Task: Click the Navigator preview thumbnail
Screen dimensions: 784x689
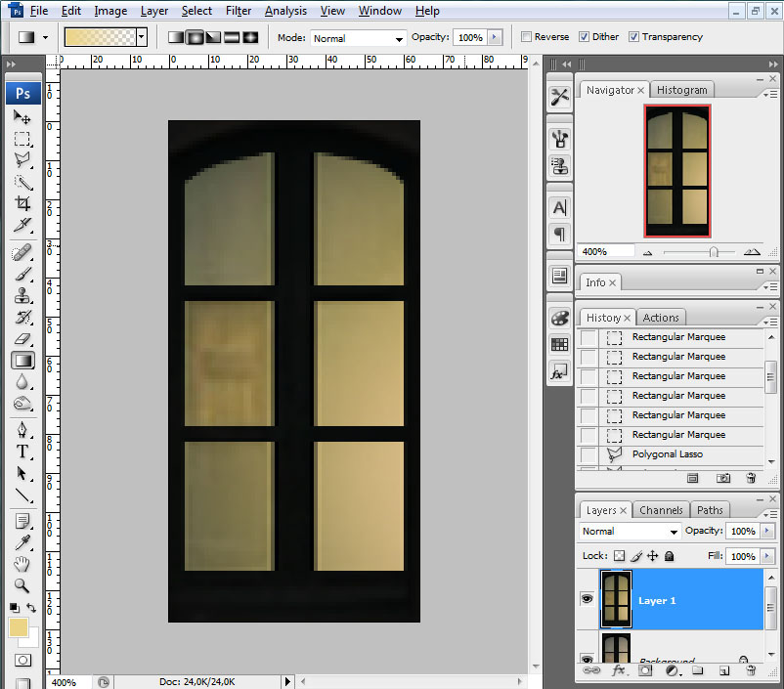Action: [676, 170]
